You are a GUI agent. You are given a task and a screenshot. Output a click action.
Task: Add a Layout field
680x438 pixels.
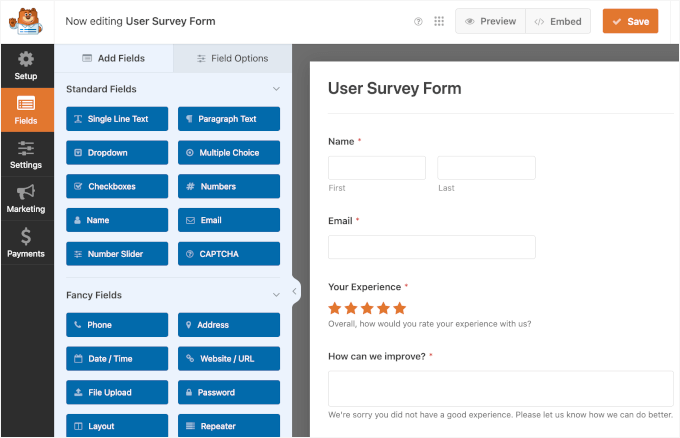(x=117, y=426)
